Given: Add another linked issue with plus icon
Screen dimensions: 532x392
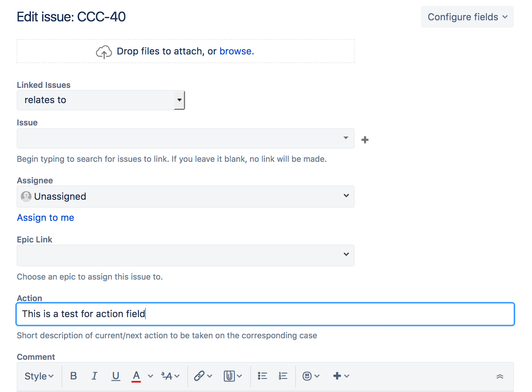Looking at the screenshot, I should pyautogui.click(x=365, y=140).
